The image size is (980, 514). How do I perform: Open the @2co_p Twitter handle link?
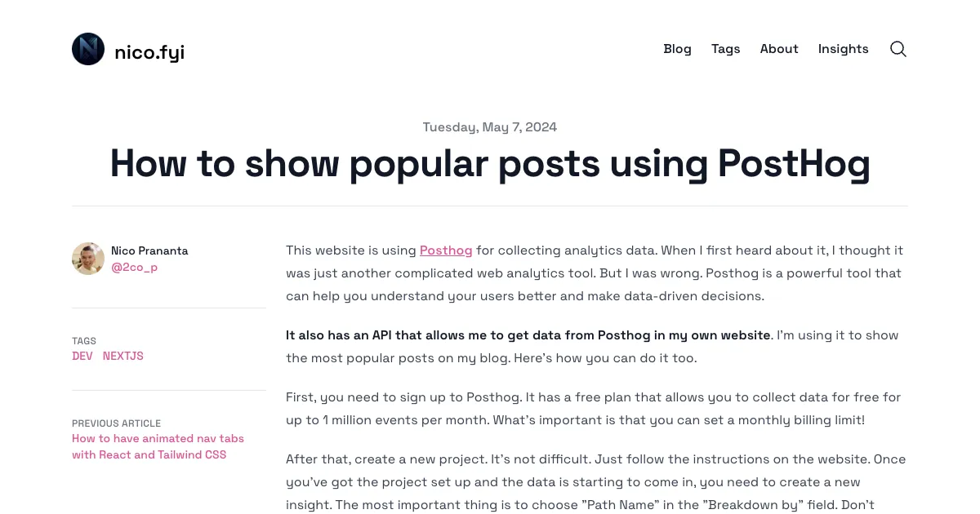point(135,267)
